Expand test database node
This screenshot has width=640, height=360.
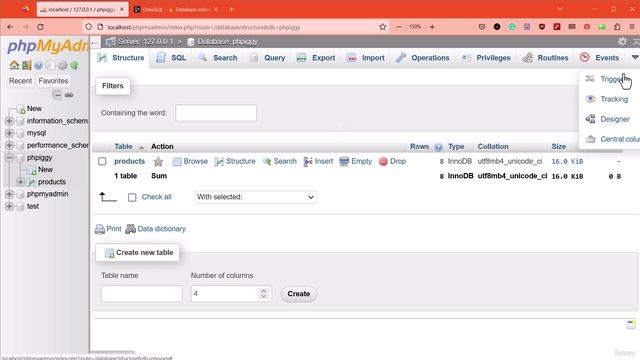click(9, 207)
